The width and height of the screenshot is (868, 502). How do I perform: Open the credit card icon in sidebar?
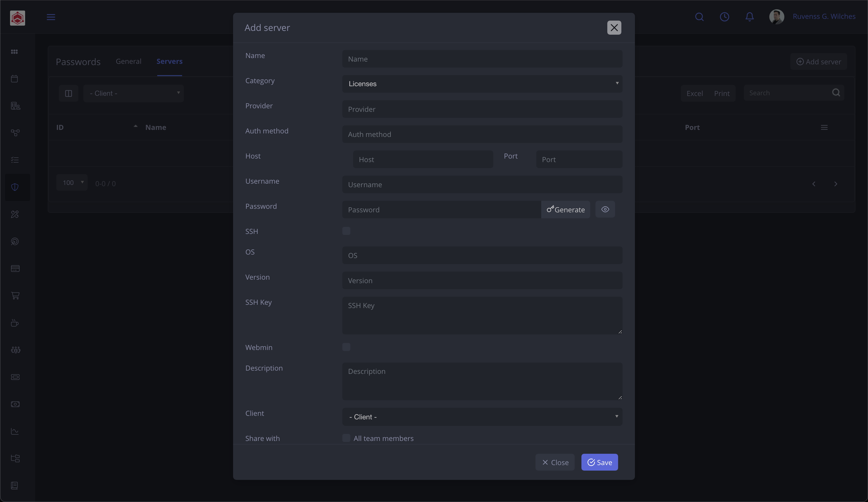pyautogui.click(x=15, y=268)
